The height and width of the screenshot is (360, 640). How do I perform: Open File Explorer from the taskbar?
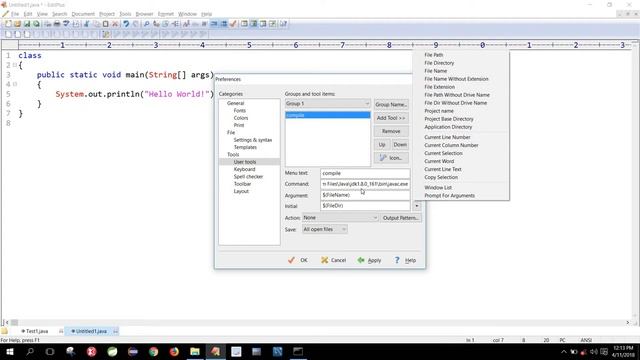195,351
